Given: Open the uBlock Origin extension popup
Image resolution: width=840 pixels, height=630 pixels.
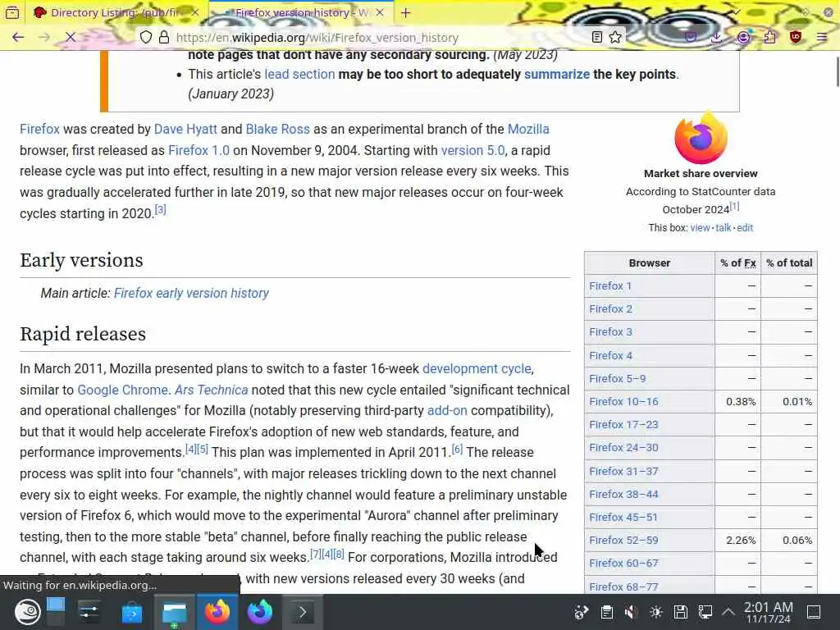Looking at the screenshot, I should click(x=796, y=37).
